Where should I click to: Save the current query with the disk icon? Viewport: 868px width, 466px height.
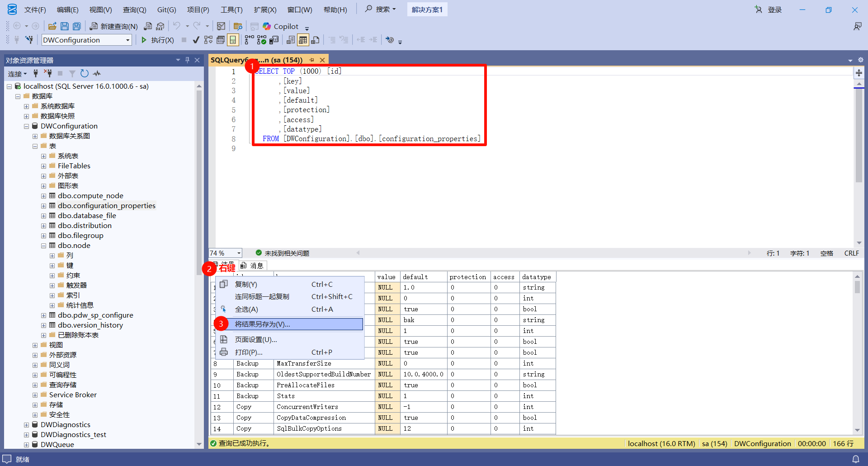click(x=65, y=26)
